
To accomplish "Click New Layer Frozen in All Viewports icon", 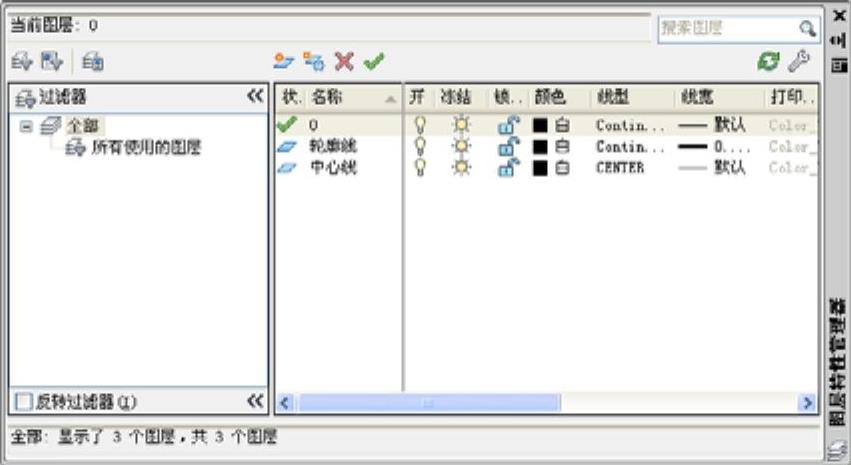I will (x=314, y=61).
